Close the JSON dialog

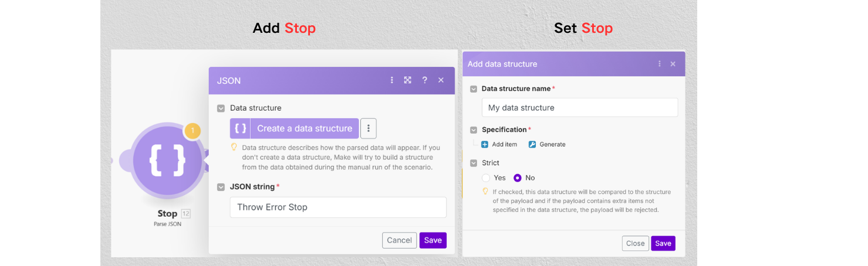point(441,80)
